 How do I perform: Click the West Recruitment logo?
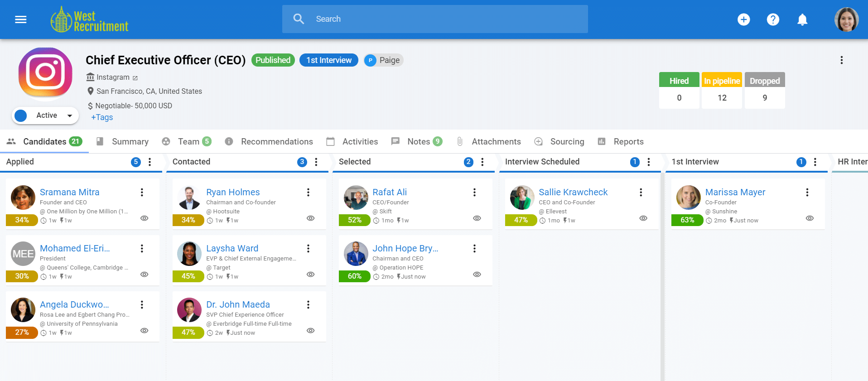click(x=90, y=19)
